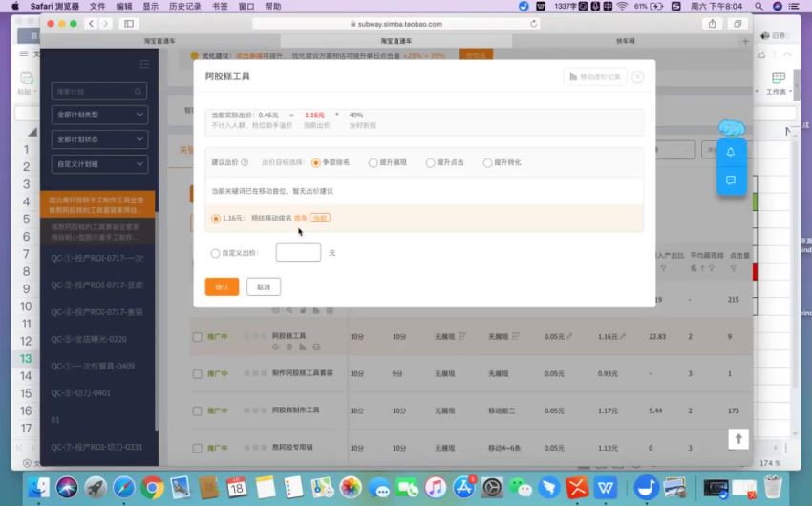812x506 pixels.
Task: Click the back-to-top arrow button
Action: tap(738, 439)
